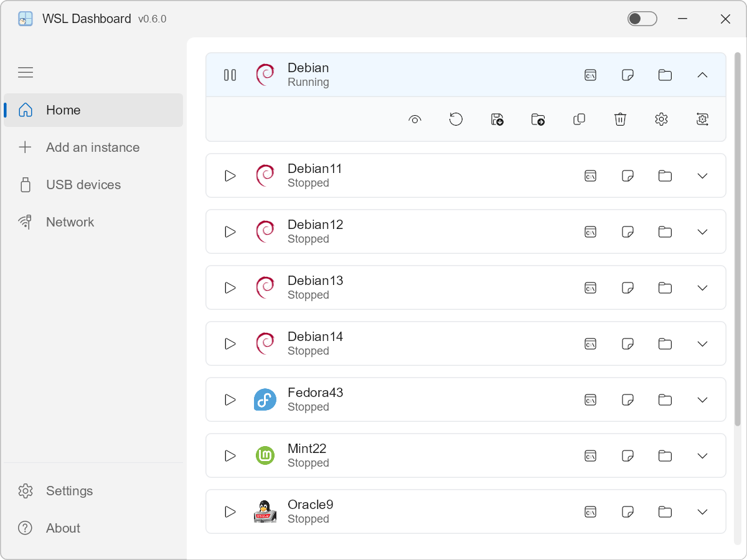
Task: Open file explorer folder for Mint22
Action: coord(665,456)
